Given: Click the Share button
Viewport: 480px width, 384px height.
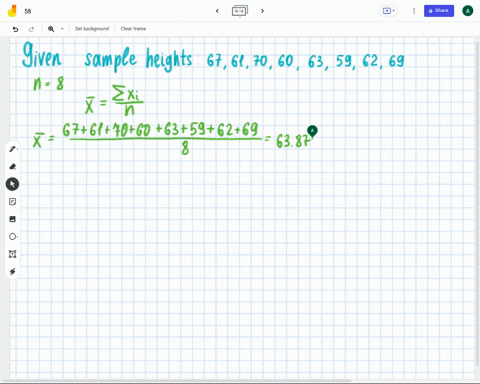Looking at the screenshot, I should click(x=439, y=11).
